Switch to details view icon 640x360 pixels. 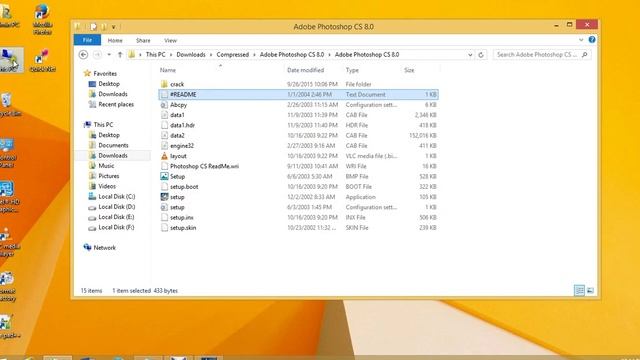pos(579,291)
